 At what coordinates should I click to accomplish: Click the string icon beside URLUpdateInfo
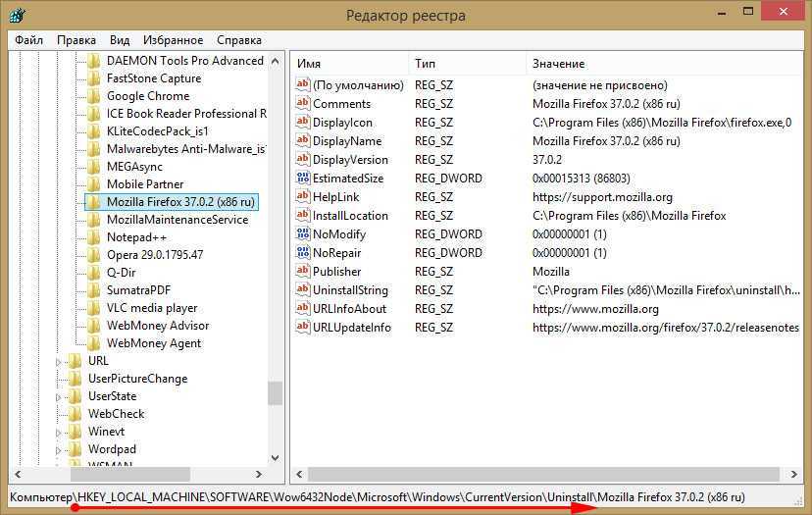pos(303,327)
